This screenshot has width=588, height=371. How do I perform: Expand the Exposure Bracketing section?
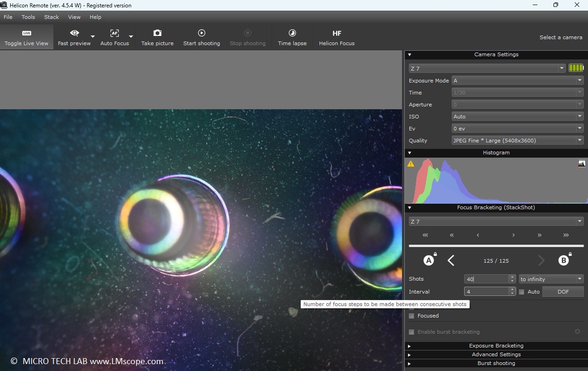(496, 346)
